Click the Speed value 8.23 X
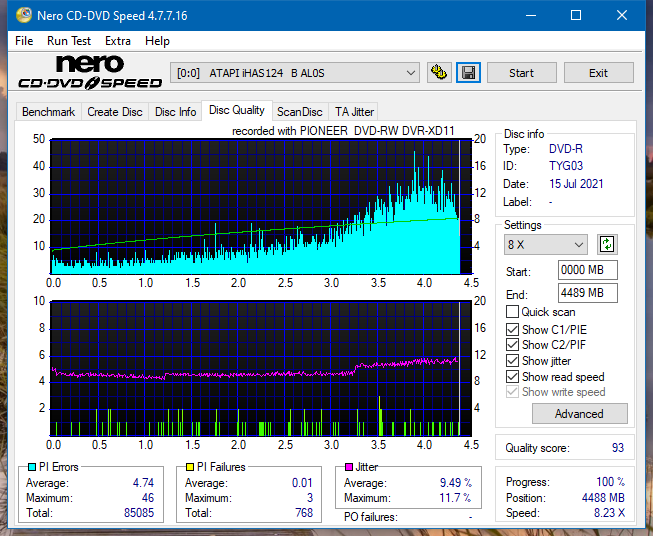 coord(609,513)
